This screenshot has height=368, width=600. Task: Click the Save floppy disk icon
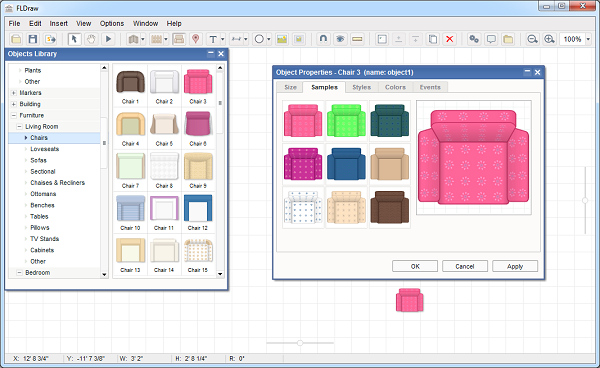pos(33,39)
